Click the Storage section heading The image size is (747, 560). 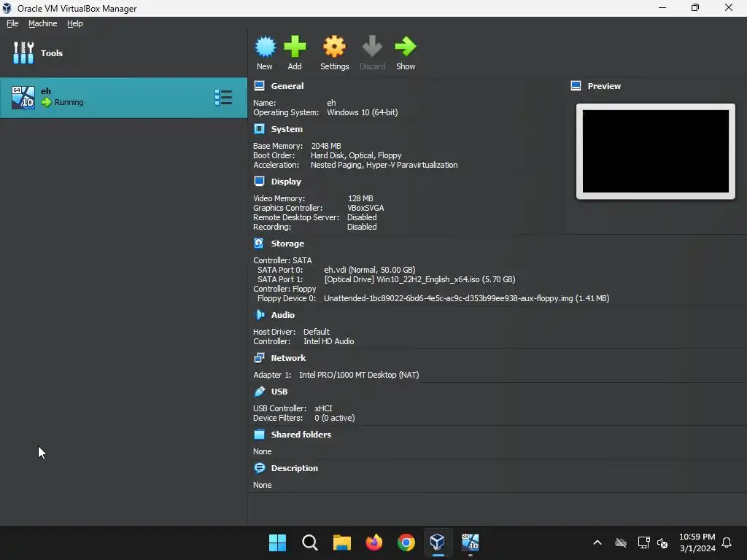coord(287,244)
